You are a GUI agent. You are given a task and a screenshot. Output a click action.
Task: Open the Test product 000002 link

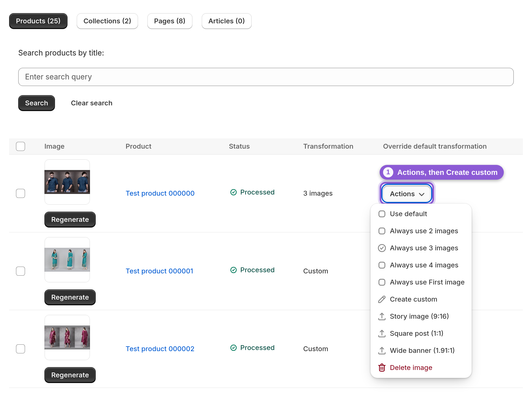pyautogui.click(x=160, y=349)
